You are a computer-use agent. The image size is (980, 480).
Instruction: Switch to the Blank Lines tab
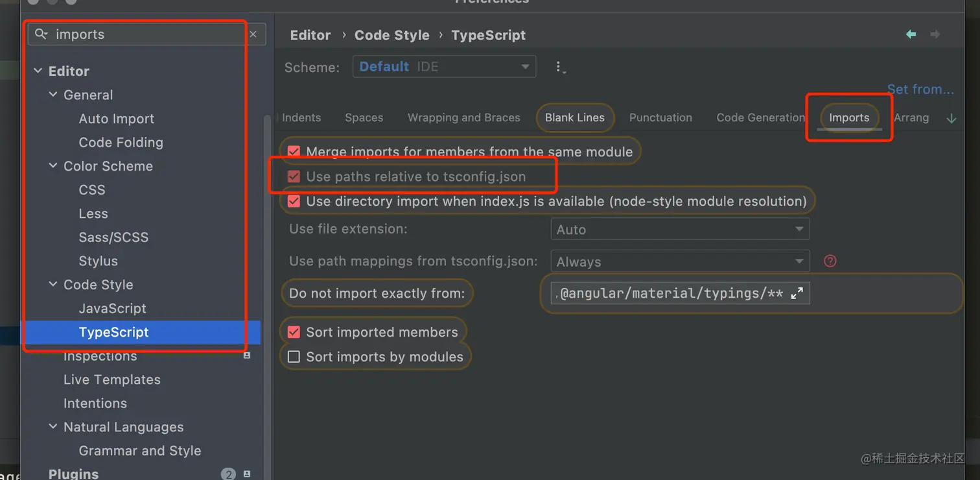[x=574, y=117]
